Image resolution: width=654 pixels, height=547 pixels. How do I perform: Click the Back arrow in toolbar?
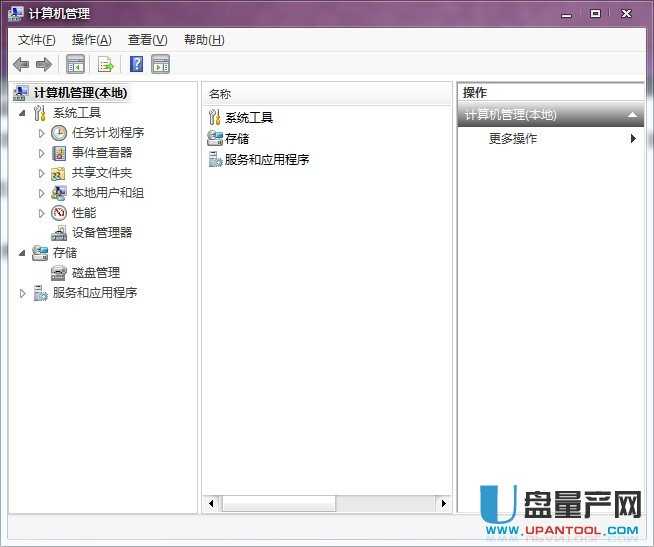(x=20, y=65)
